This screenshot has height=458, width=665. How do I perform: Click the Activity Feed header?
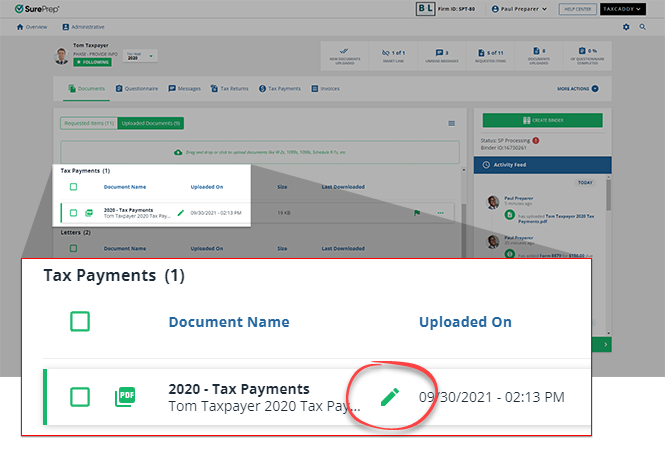(542, 165)
